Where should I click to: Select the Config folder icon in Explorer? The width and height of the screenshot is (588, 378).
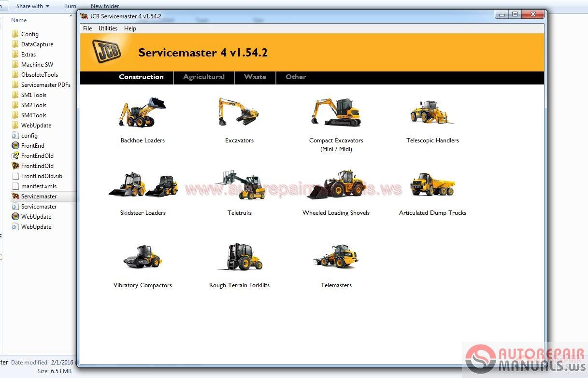15,34
